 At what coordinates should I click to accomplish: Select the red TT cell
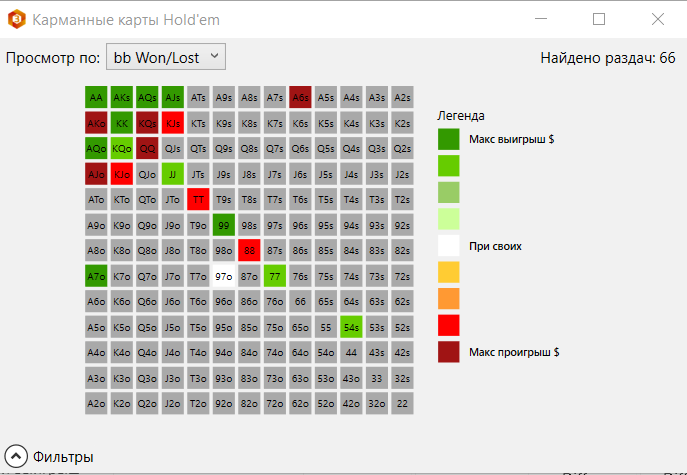(x=198, y=199)
